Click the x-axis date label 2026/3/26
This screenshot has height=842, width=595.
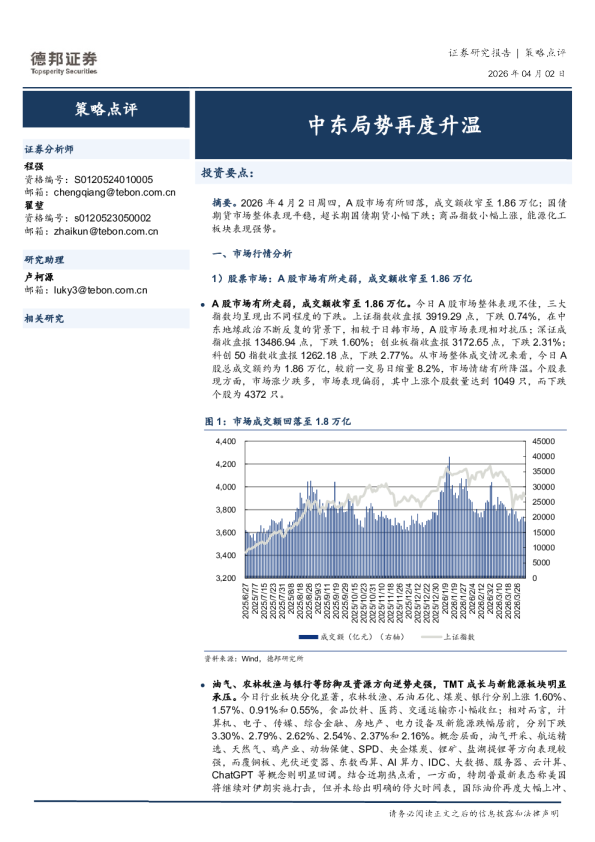(x=518, y=601)
